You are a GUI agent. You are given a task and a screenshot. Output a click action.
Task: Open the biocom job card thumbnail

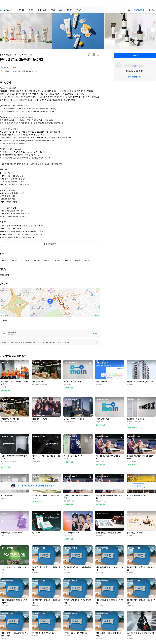46,521
